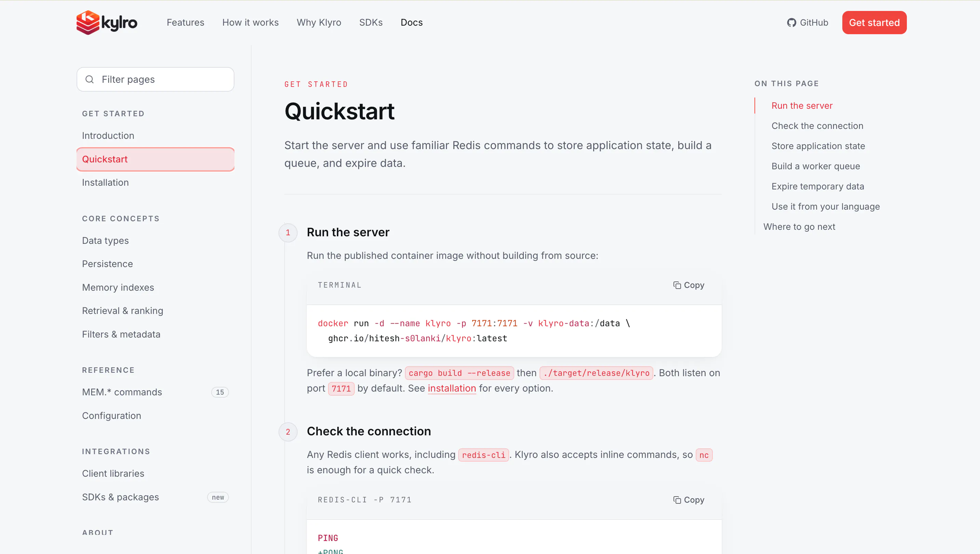Screen dimensions: 980x554
Task: Open Features in top navigation
Action: click(185, 23)
